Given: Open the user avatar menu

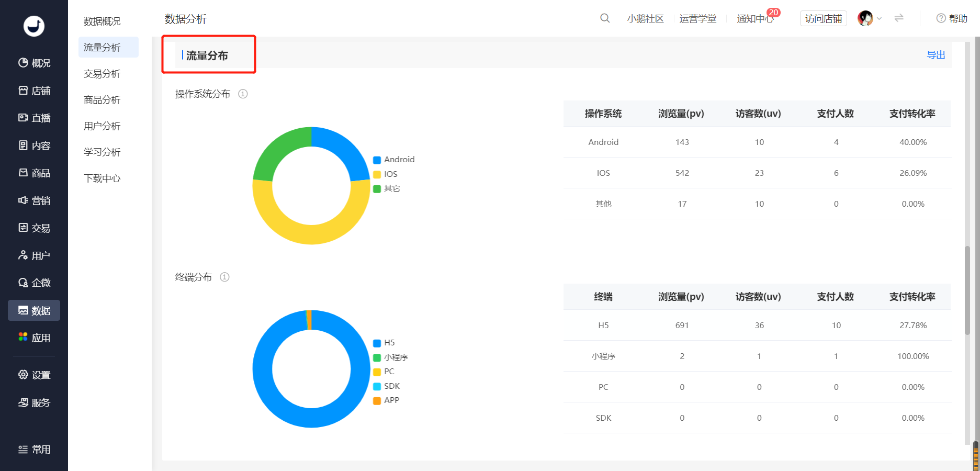Looking at the screenshot, I should point(869,18).
